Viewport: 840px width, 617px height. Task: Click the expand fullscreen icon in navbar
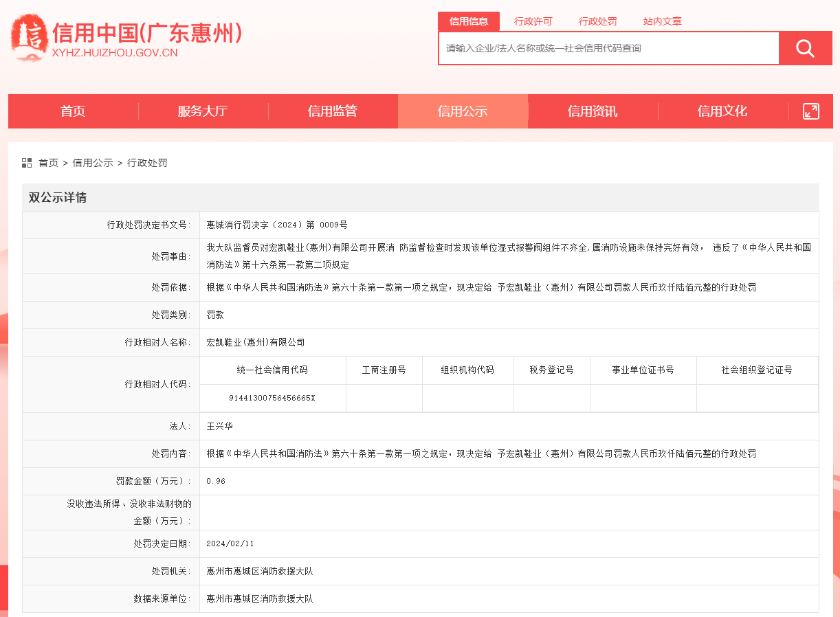point(811,111)
